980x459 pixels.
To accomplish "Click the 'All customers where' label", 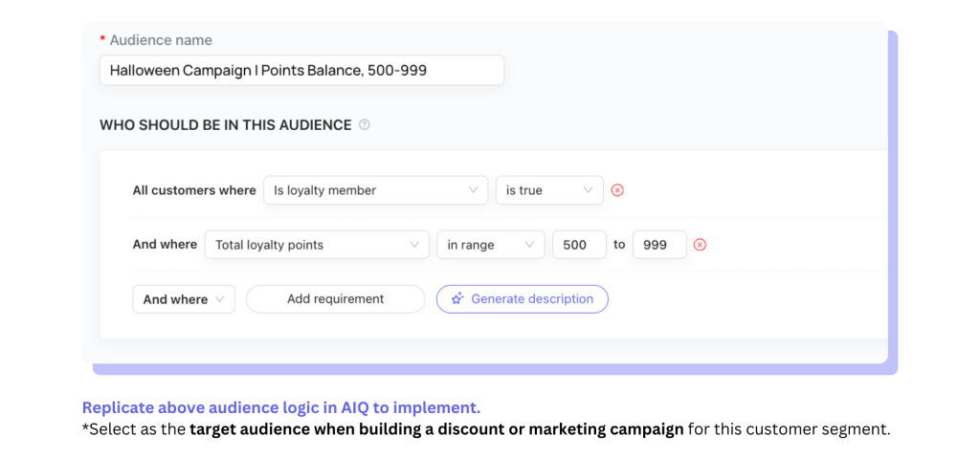I will tap(194, 190).
